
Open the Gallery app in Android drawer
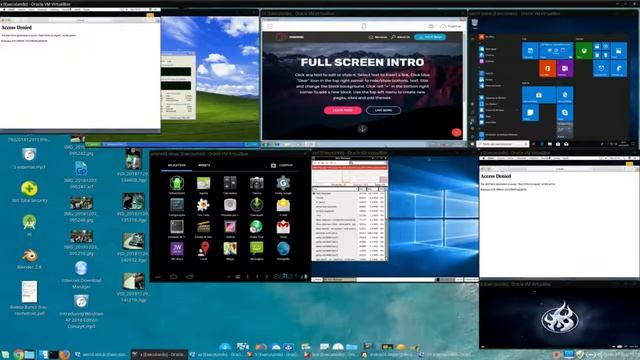click(x=230, y=227)
